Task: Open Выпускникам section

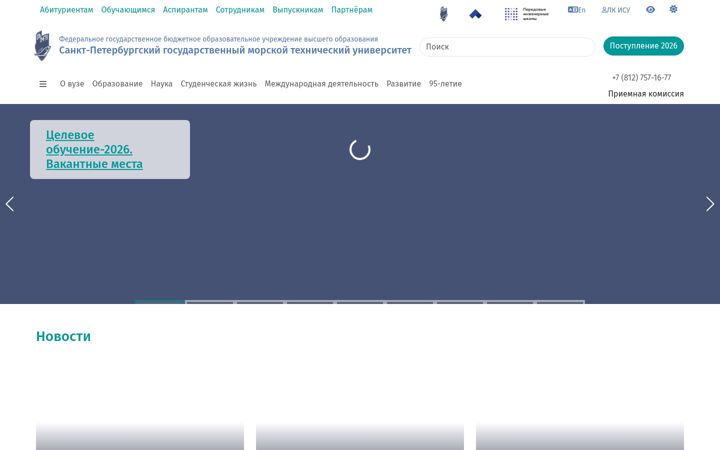Action: coord(298,10)
